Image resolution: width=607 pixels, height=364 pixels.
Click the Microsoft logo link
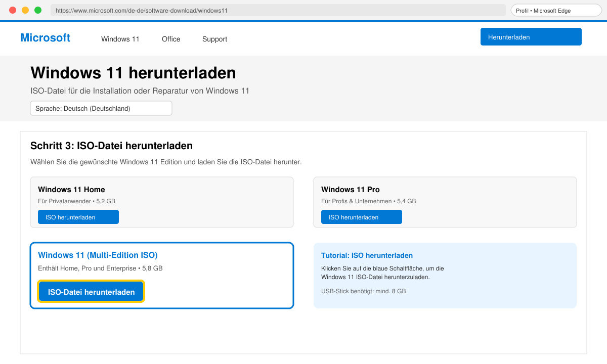coord(45,38)
